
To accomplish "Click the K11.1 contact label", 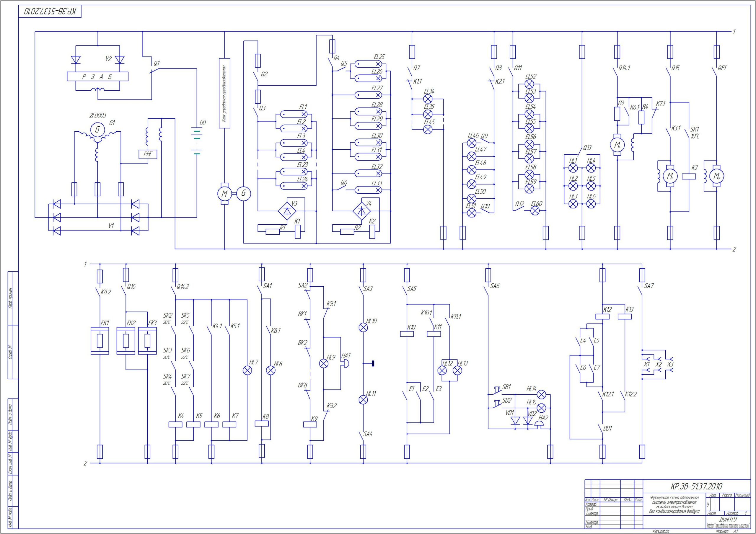I will pos(456,316).
